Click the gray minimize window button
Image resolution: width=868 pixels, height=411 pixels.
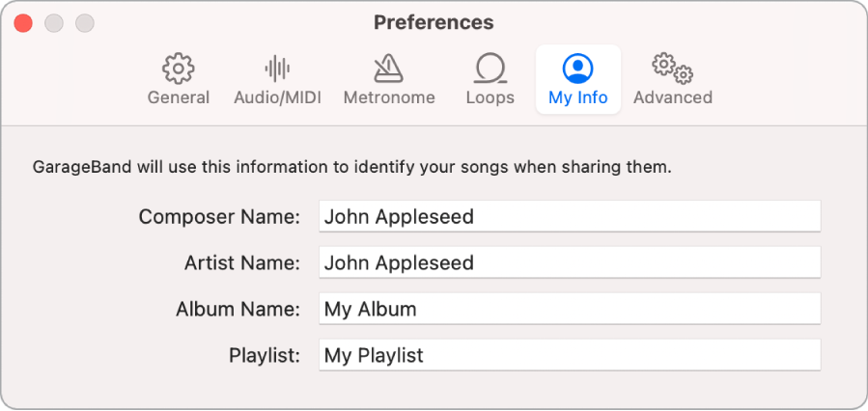54,22
